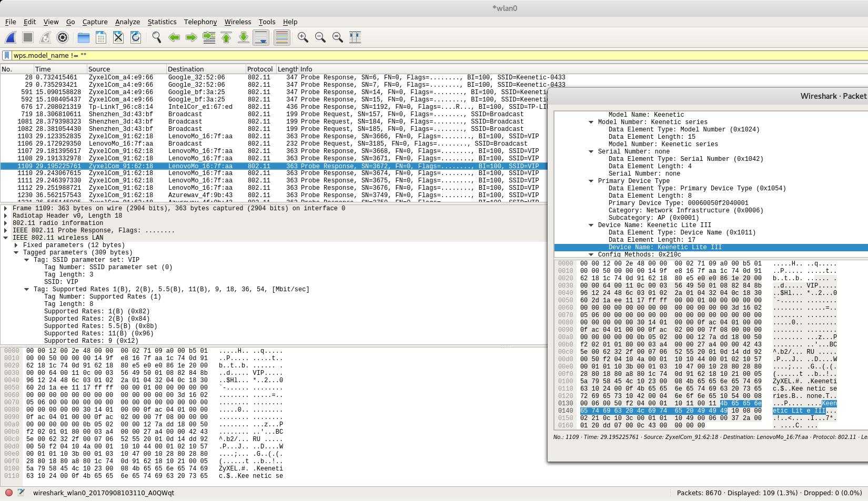Image resolution: width=868 pixels, height=501 pixels.
Task: Close the capture file with X icon
Action: [x=118, y=37]
